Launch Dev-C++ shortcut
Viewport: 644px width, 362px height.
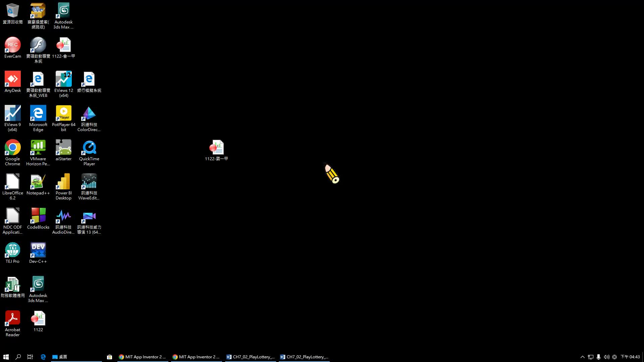38,253
